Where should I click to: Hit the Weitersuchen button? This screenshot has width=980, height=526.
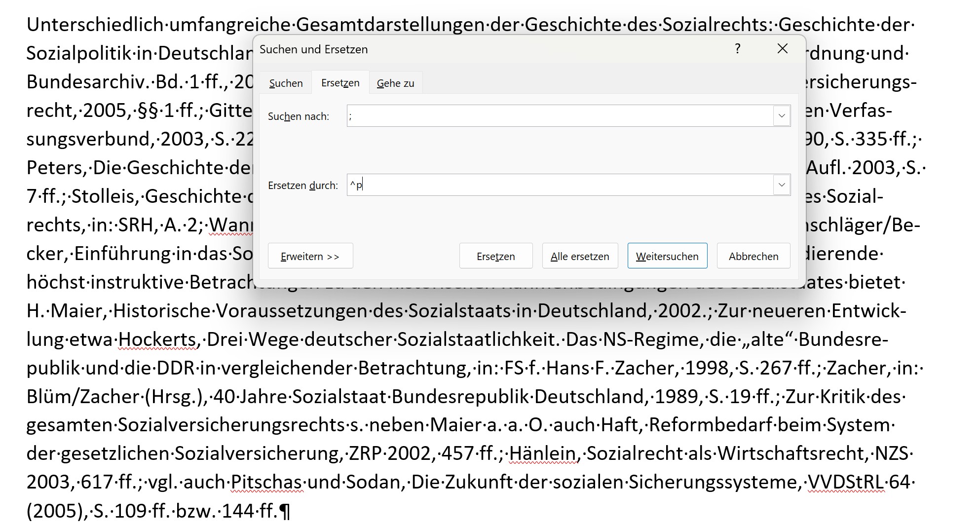pyautogui.click(x=667, y=256)
